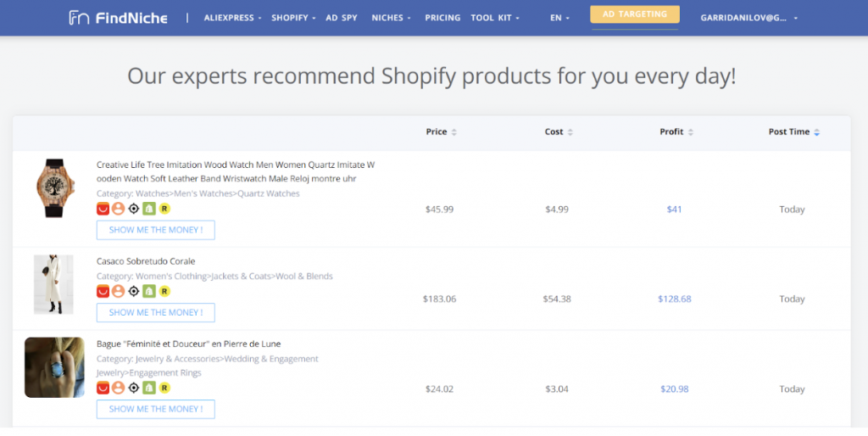Toggle the Post Time sort order
This screenshot has height=436, width=868.
793,131
